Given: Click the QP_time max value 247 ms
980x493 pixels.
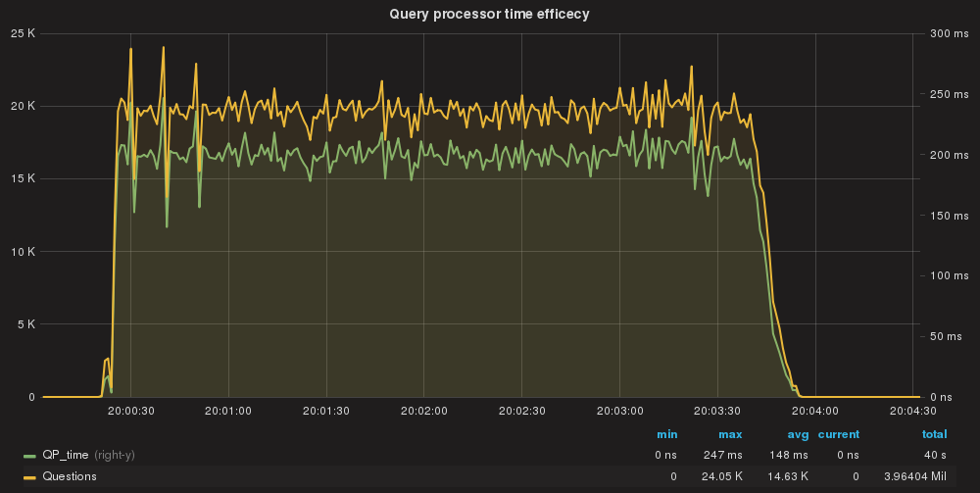Looking at the screenshot, I should tap(723, 456).
